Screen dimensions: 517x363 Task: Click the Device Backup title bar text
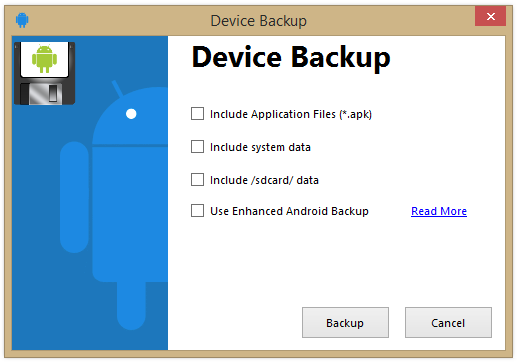[x=259, y=21]
